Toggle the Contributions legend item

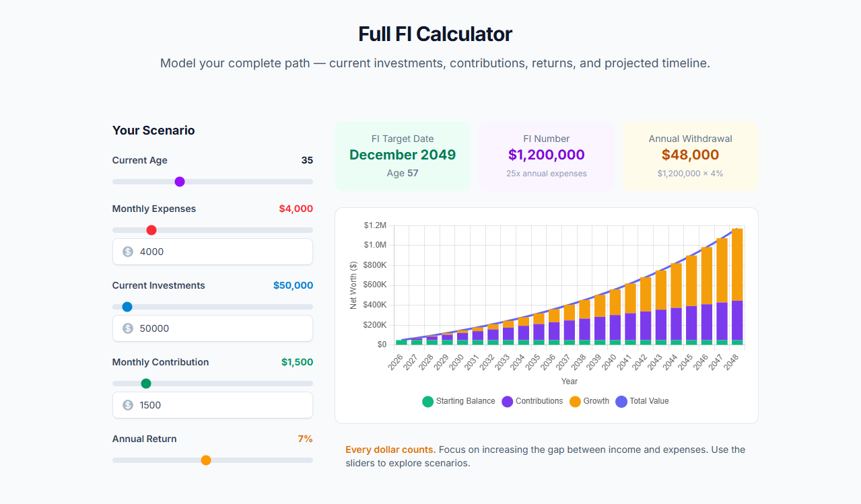point(532,401)
